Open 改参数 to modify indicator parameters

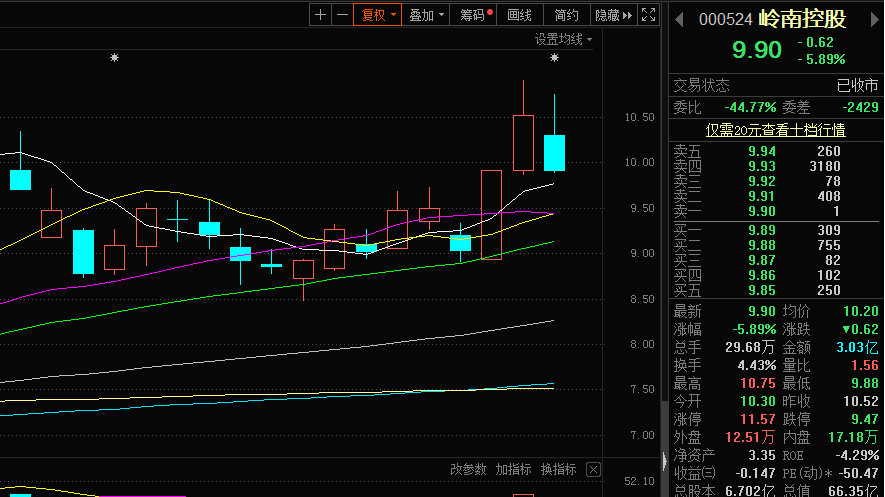point(468,469)
